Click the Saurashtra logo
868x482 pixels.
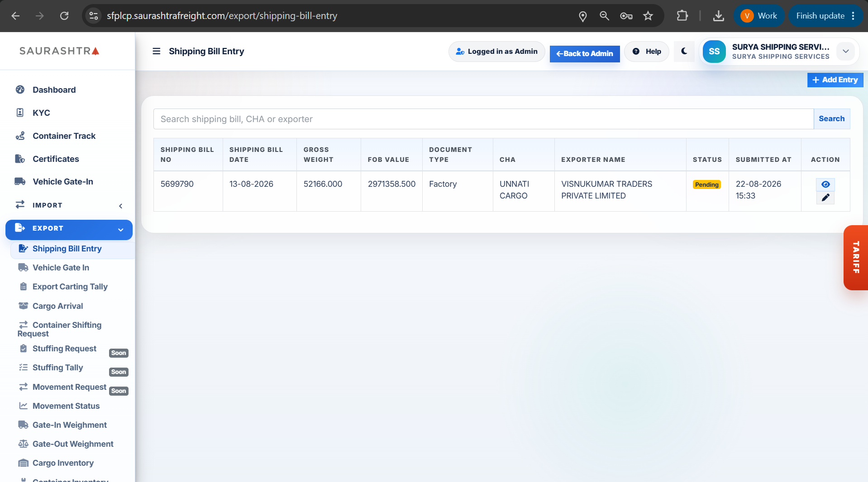point(59,51)
